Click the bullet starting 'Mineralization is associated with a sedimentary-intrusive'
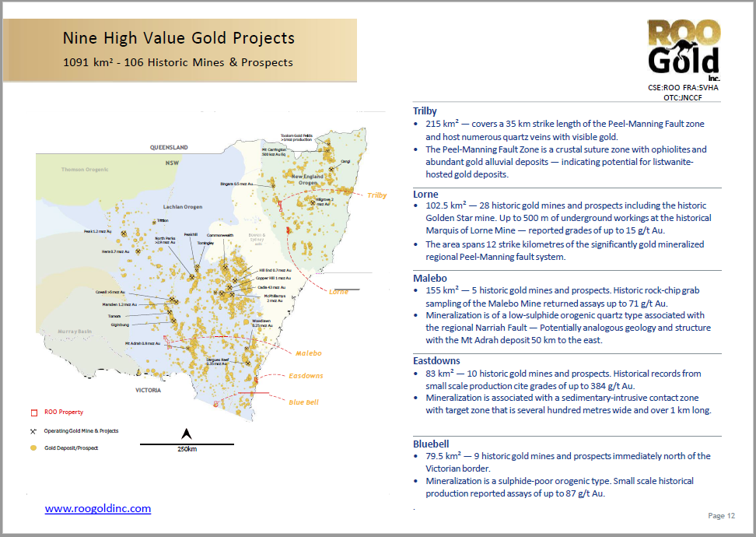 pyautogui.click(x=569, y=405)
